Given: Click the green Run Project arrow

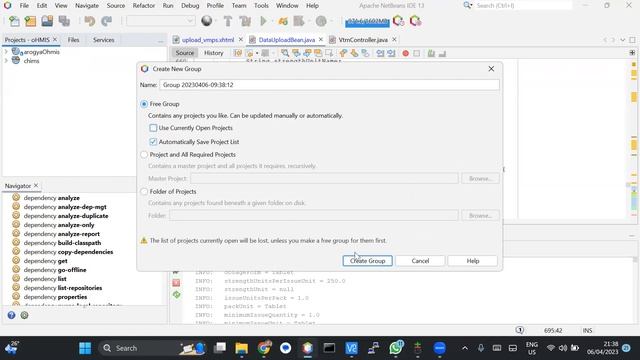Looking at the screenshot, I should point(264,21).
